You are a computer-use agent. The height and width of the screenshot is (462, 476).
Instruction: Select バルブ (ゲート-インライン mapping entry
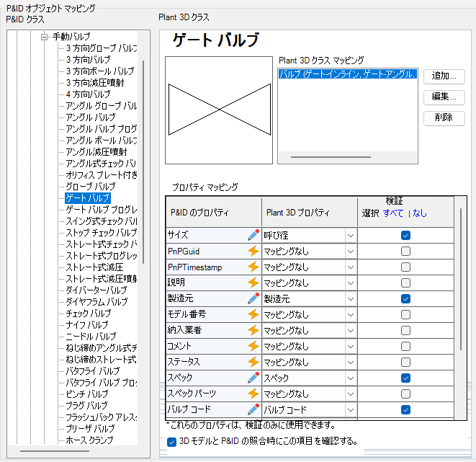click(347, 74)
